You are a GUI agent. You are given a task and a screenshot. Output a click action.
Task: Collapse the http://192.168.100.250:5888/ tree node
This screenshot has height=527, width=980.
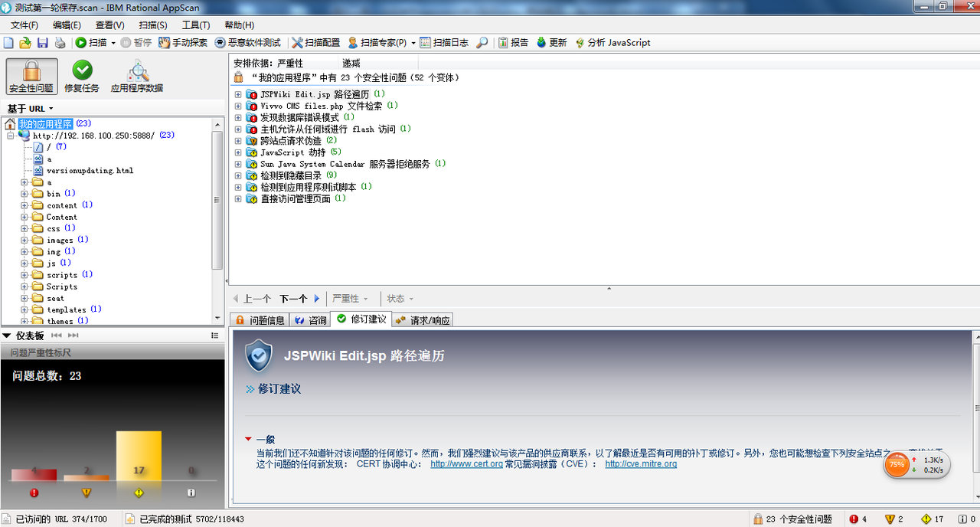click(11, 136)
